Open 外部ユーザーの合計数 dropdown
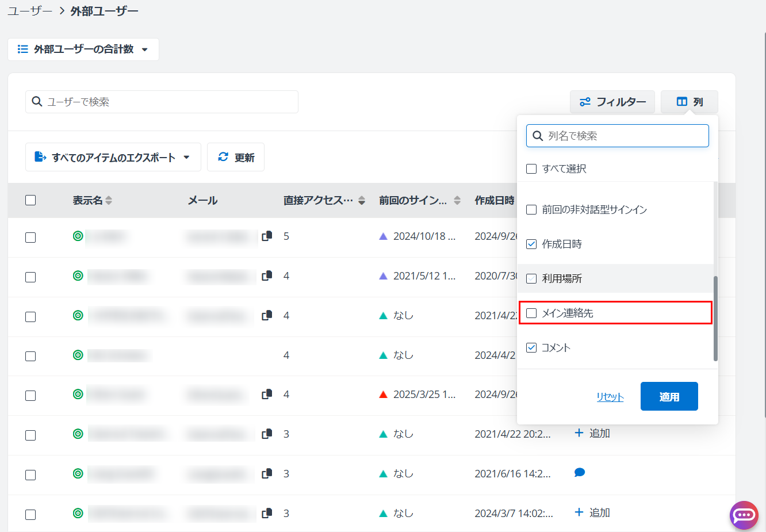This screenshot has height=532, width=766. 83,49
